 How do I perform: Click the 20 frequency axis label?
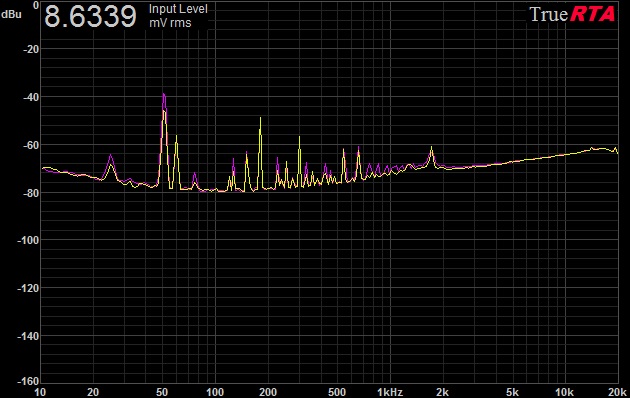point(93,392)
